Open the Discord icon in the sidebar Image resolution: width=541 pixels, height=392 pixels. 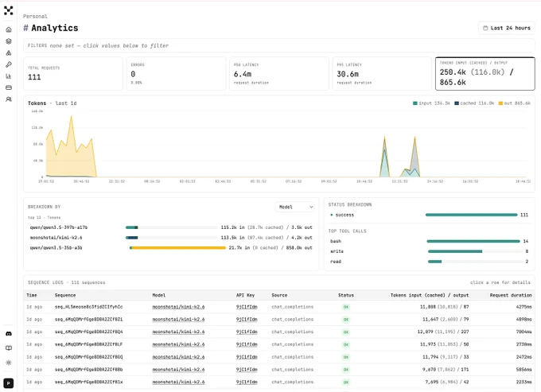(x=9, y=334)
